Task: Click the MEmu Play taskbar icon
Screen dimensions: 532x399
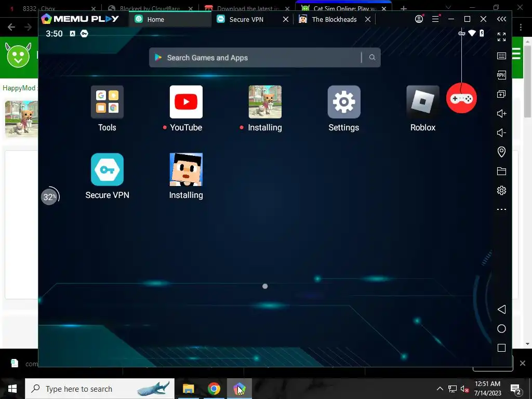Action: click(239, 389)
